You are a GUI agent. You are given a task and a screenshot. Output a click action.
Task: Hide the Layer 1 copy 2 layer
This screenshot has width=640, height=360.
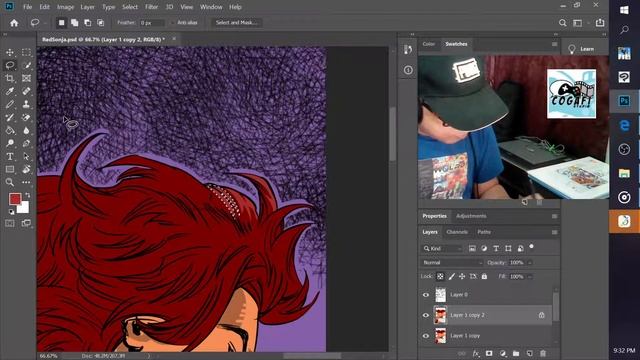pyautogui.click(x=426, y=315)
